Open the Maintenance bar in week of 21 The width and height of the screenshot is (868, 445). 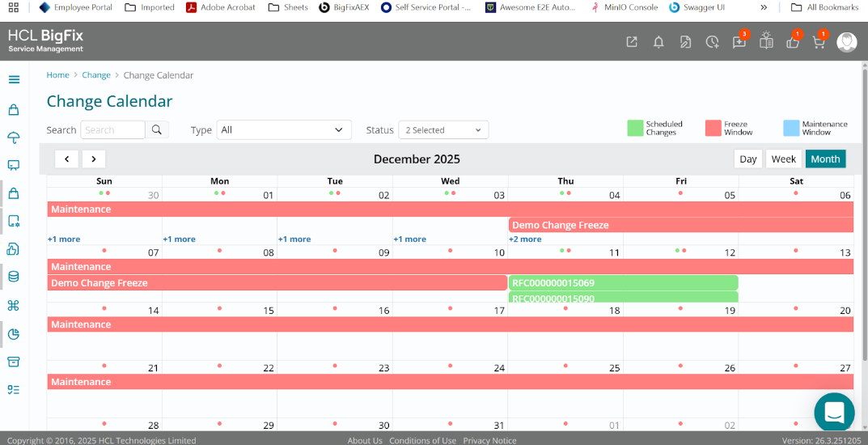tap(451, 382)
